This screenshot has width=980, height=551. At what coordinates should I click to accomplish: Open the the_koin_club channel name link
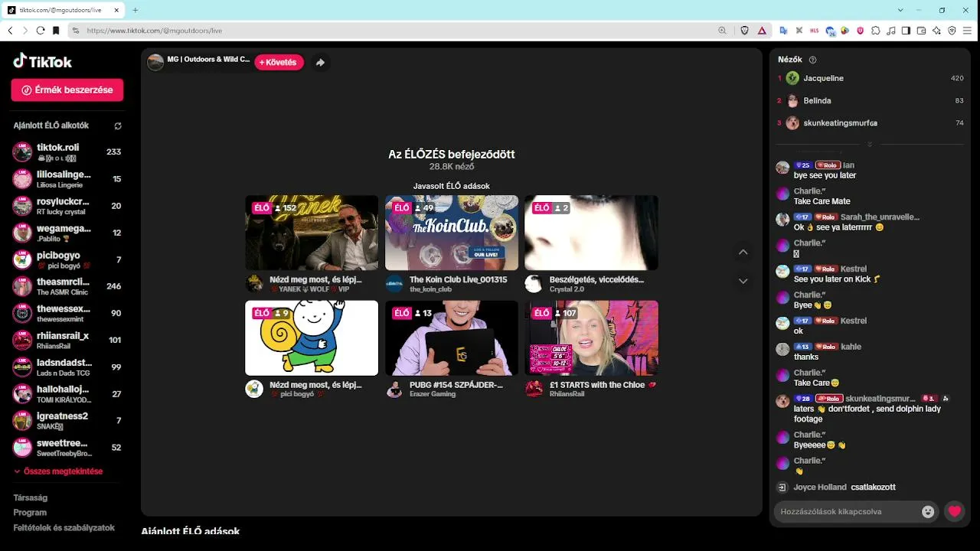(431, 289)
